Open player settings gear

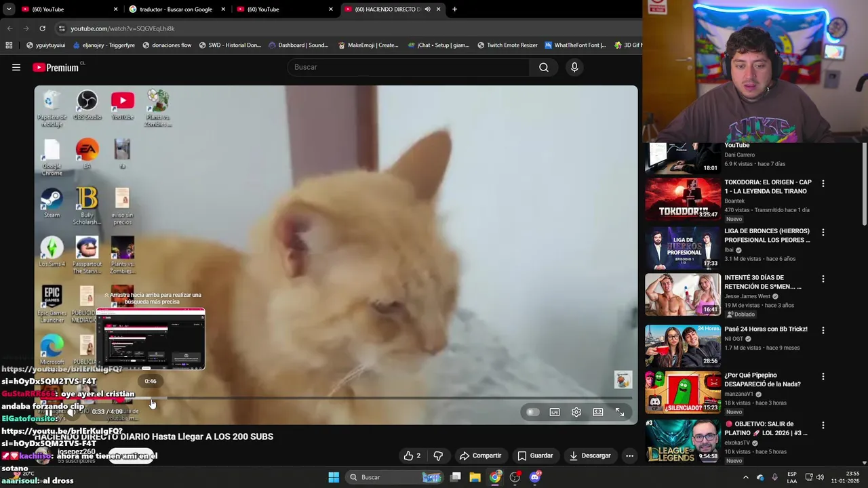pos(576,412)
